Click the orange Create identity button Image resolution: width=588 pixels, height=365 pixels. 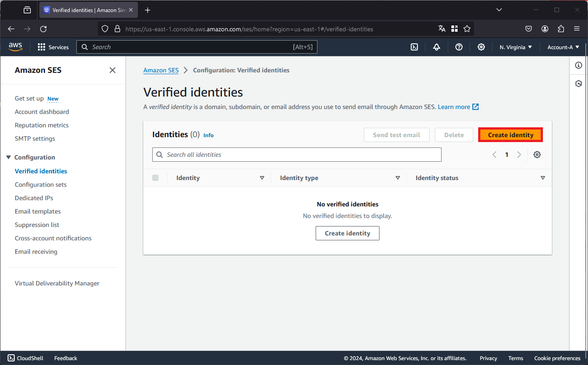tap(511, 135)
